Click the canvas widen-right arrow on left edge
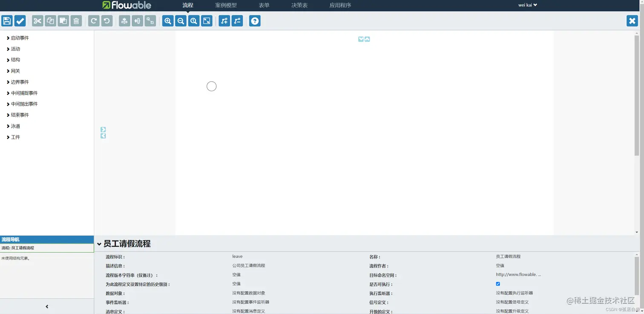 103,129
